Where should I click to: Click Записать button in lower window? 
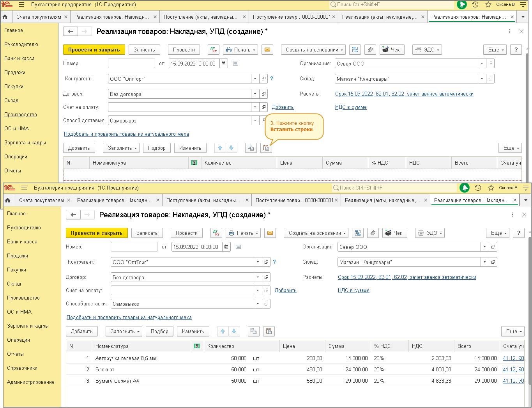tap(147, 233)
